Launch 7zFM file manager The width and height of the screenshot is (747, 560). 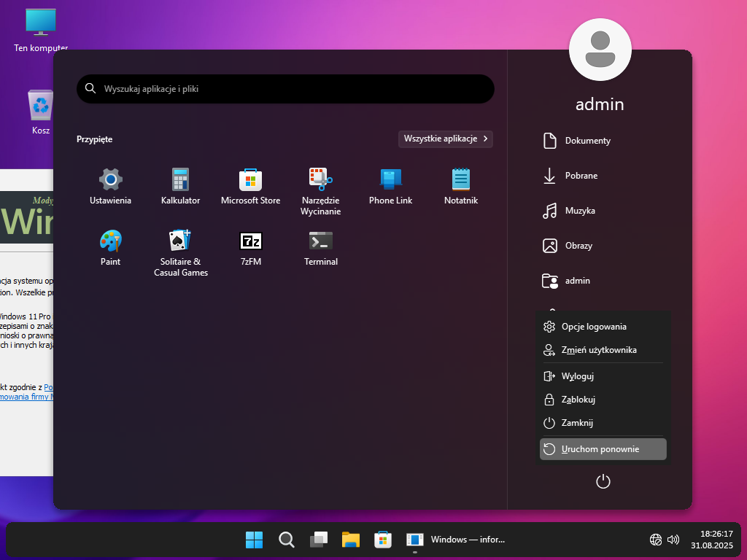point(250,247)
